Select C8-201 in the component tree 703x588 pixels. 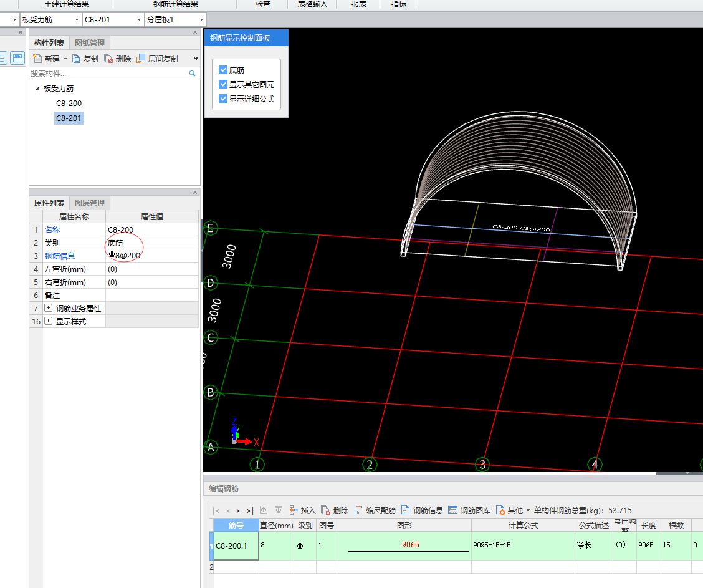pyautogui.click(x=69, y=118)
